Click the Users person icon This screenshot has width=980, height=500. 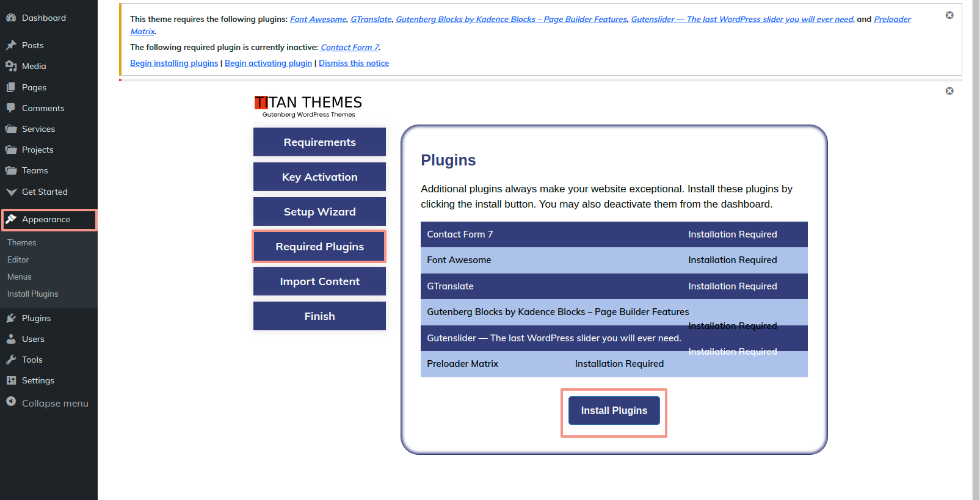tap(11, 339)
